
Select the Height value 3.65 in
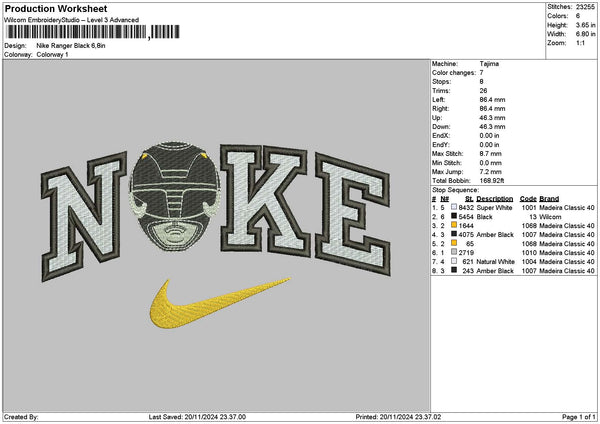coord(585,25)
